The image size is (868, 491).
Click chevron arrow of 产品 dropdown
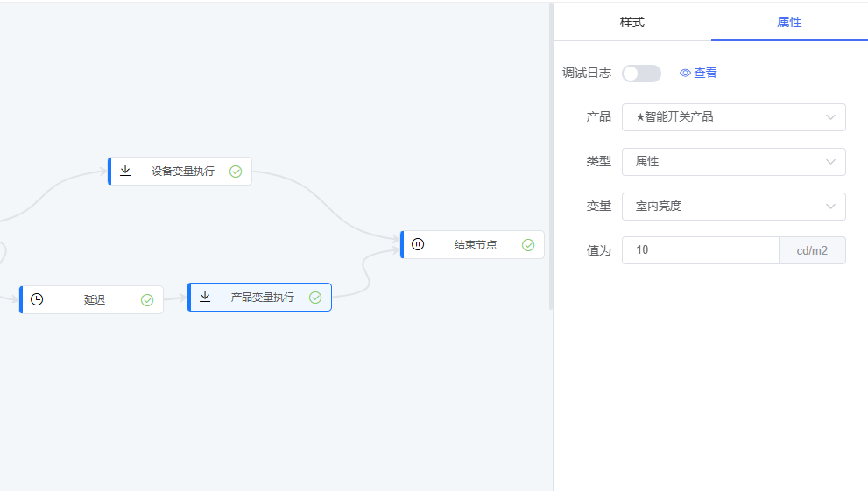coord(830,117)
